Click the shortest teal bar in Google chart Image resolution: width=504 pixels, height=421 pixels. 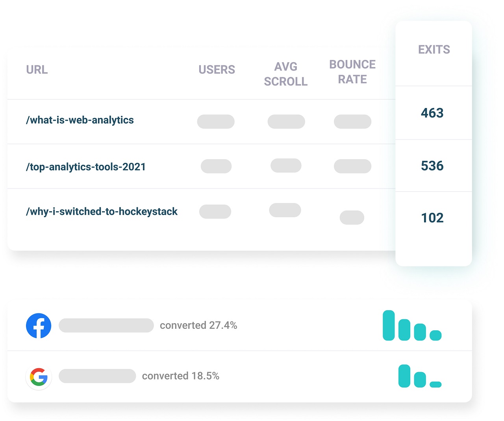pyautogui.click(x=435, y=384)
